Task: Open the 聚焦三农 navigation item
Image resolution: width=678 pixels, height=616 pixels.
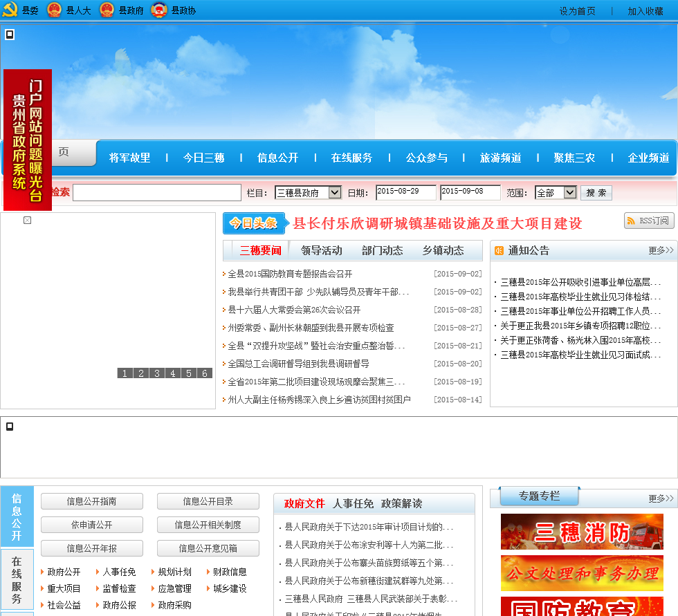Action: click(574, 158)
